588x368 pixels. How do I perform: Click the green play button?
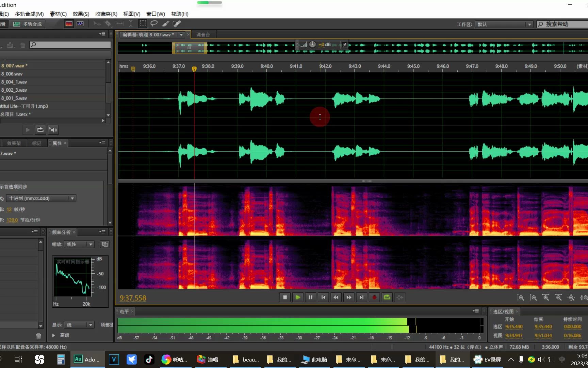click(x=298, y=297)
